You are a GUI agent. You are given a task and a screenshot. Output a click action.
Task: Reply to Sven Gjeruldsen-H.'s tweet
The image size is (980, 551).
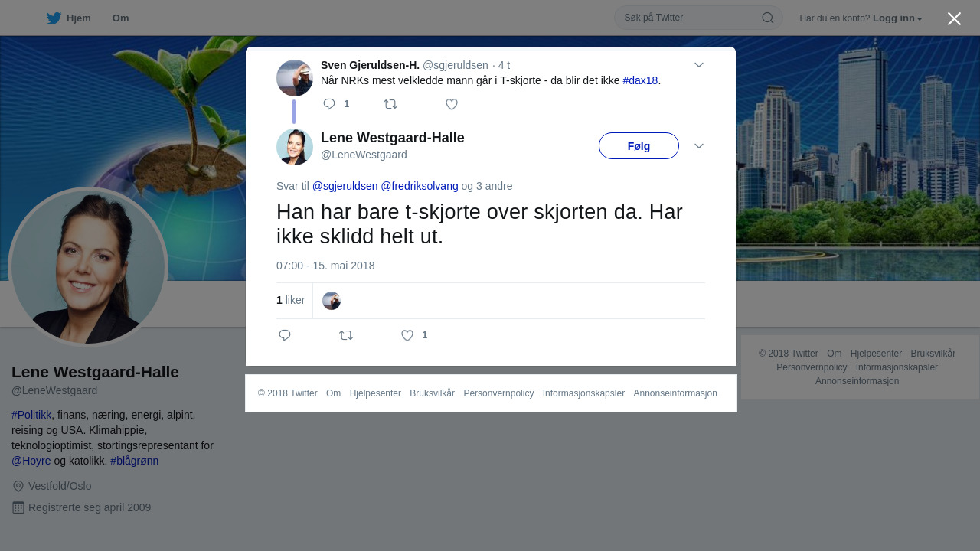coord(329,104)
